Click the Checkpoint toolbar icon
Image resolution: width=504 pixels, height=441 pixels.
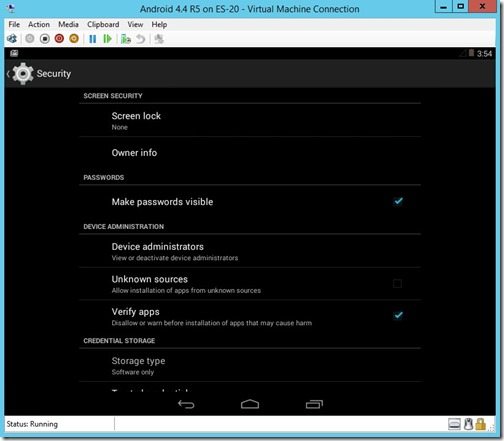[x=126, y=39]
